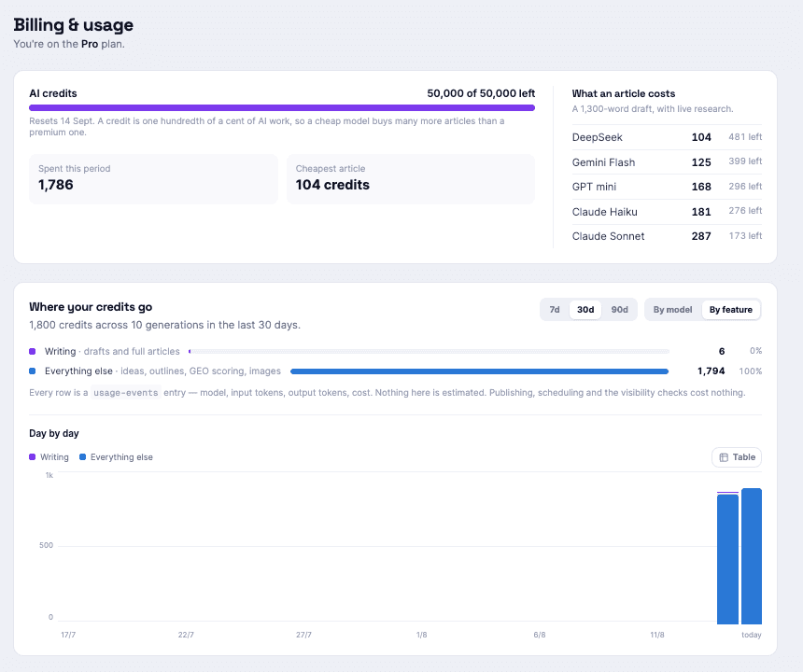Switch range to 7d
The width and height of the screenshot is (803, 672).
(x=554, y=310)
